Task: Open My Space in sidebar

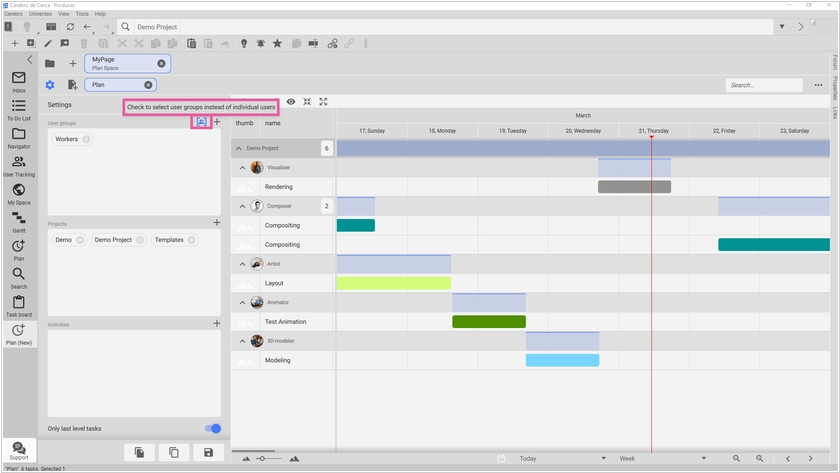Action: pos(19,194)
